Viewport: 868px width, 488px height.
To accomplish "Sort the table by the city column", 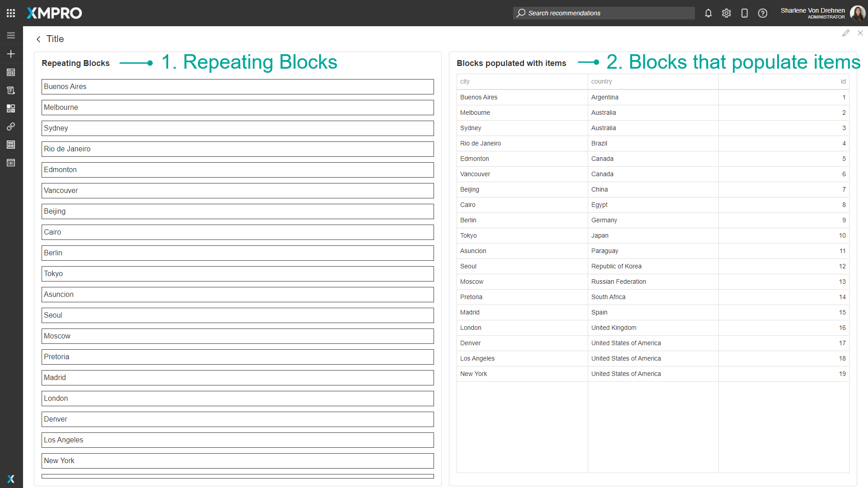I will pyautogui.click(x=465, y=81).
